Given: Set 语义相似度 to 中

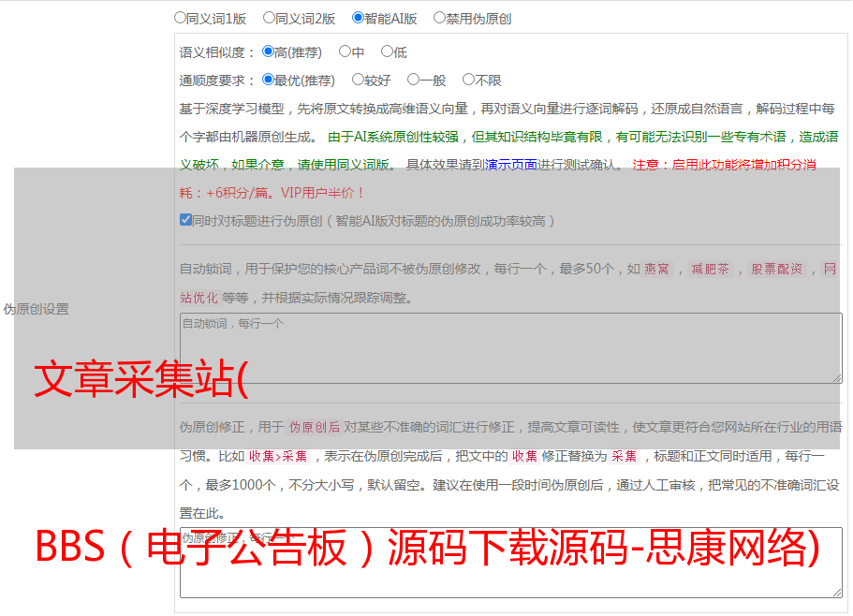Looking at the screenshot, I should coord(345,52).
